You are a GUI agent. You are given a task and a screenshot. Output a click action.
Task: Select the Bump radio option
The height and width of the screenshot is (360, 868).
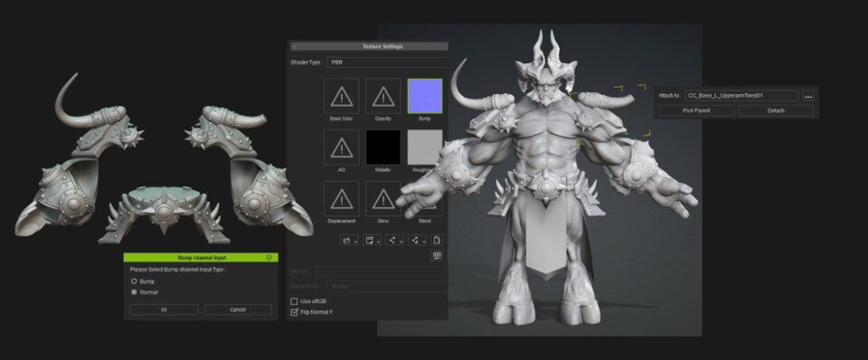click(x=134, y=281)
